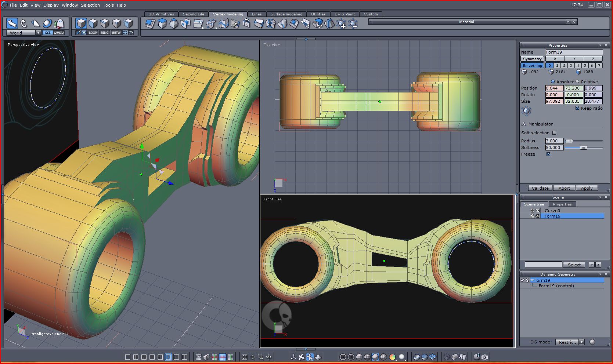Uncheck the Keep ratio checkbox
This screenshot has width=613, height=364.
577,108
